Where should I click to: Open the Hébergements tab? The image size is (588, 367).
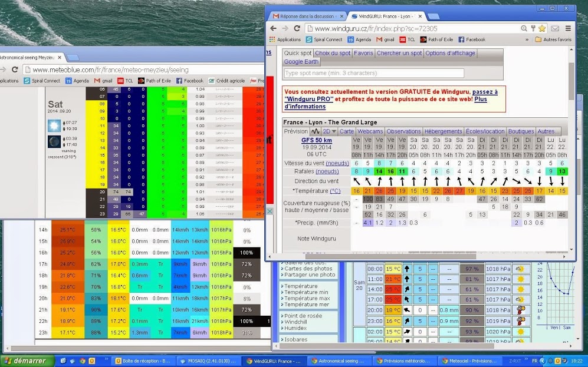point(444,131)
